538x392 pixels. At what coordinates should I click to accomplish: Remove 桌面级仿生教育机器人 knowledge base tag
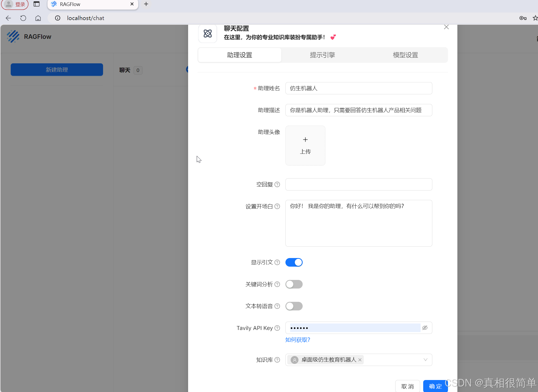tap(360, 360)
